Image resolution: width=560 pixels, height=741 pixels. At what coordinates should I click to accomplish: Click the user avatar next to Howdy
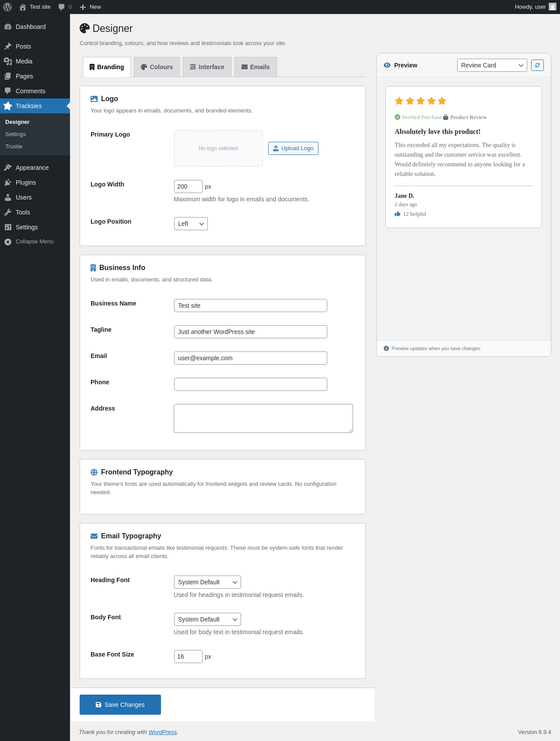[553, 7]
